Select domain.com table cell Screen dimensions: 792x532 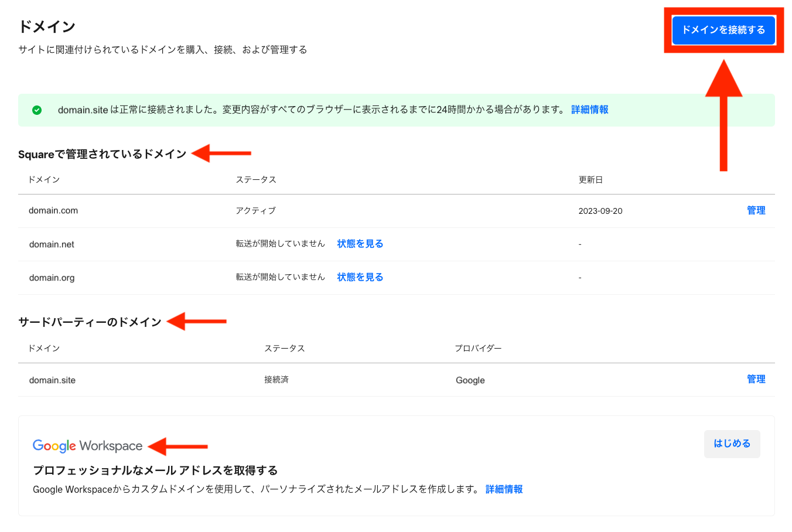53,211
